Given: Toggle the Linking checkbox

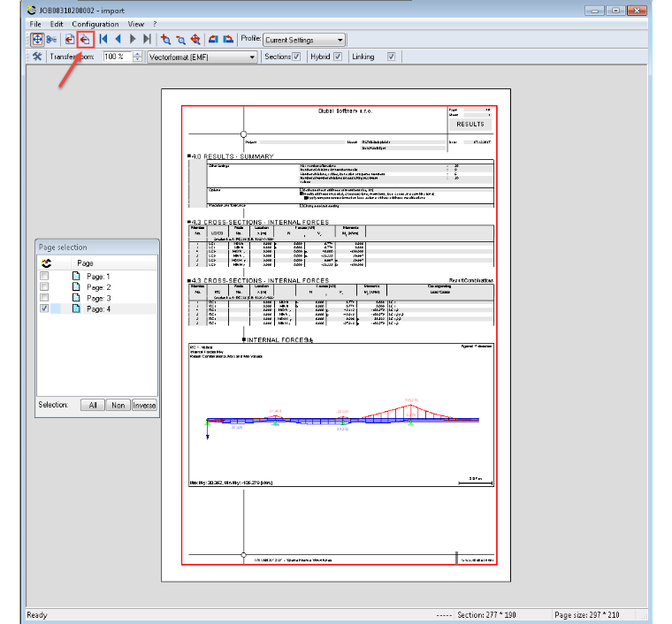Looking at the screenshot, I should pos(391,57).
